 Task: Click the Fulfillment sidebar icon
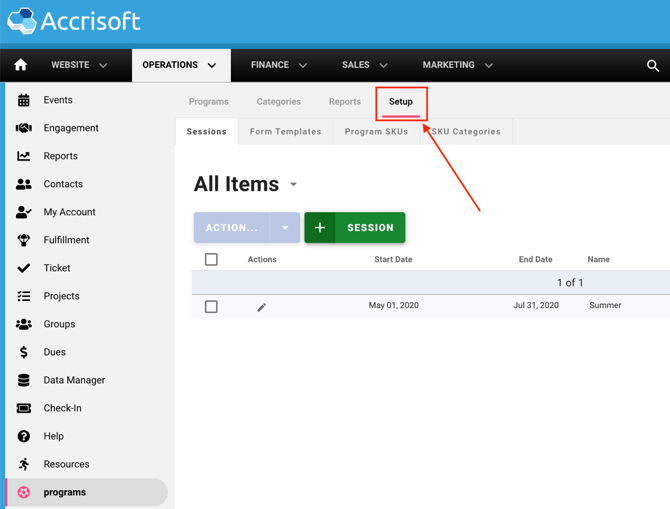[x=24, y=240]
